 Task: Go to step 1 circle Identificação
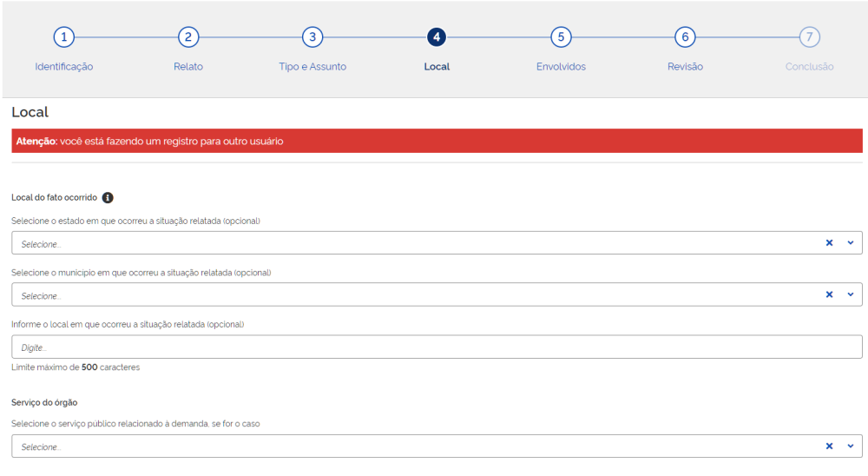click(63, 37)
